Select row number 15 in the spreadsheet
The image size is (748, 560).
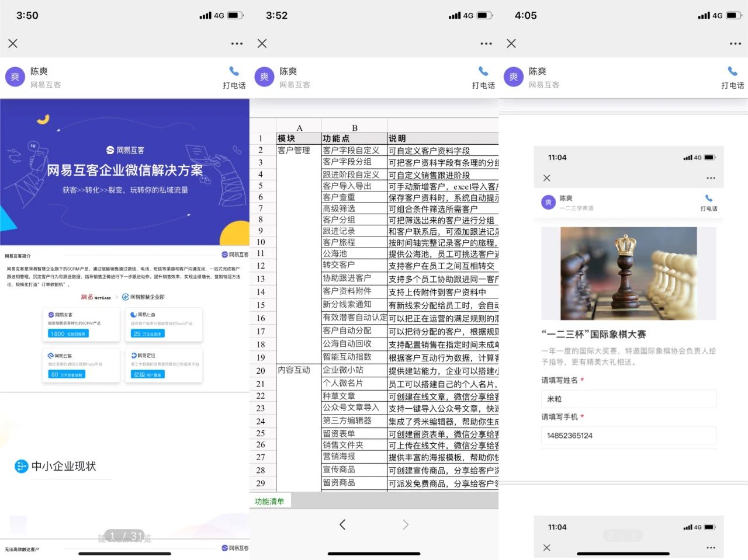click(x=261, y=305)
